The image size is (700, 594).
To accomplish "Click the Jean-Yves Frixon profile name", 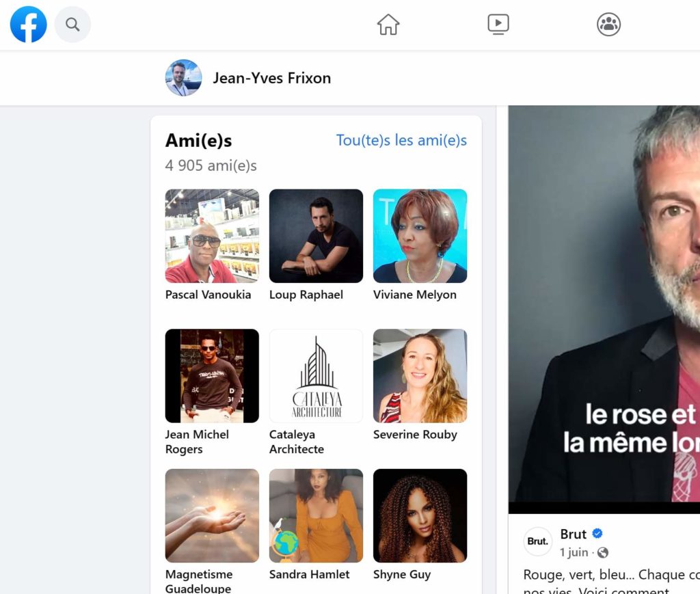I will [271, 78].
